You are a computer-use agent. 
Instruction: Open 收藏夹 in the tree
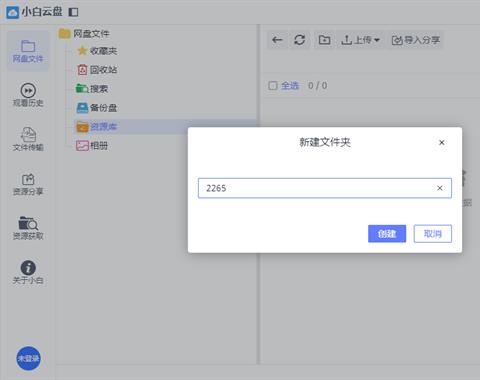coord(103,51)
